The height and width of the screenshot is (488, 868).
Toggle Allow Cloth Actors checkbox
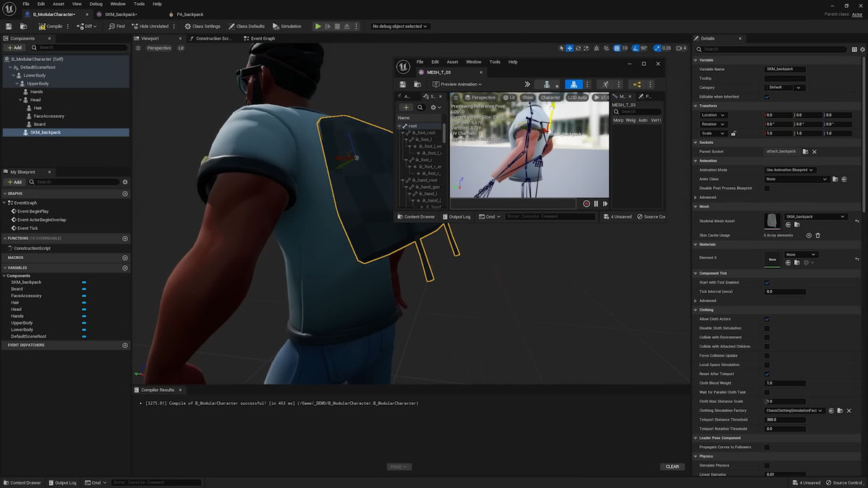(767, 319)
